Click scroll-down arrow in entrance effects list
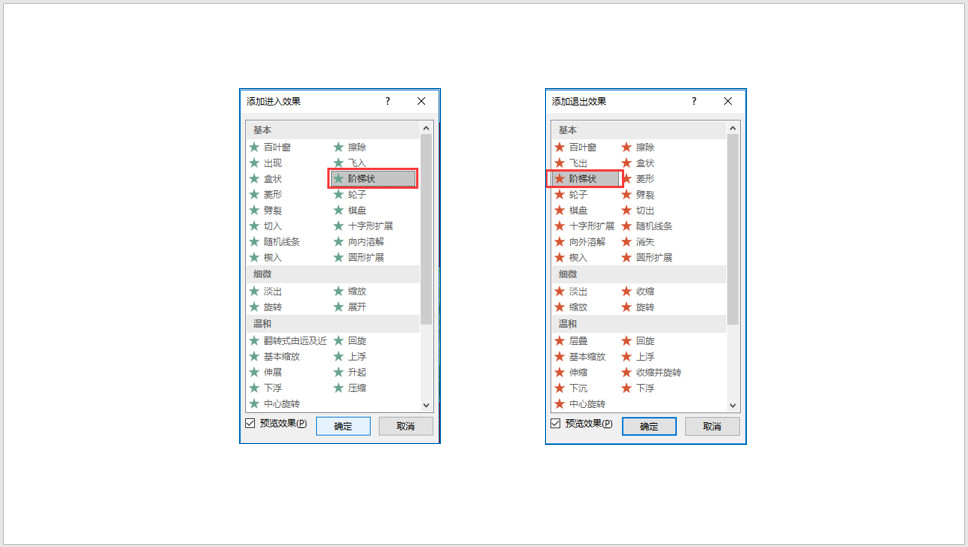Screen dimensions: 968x547 [426, 406]
